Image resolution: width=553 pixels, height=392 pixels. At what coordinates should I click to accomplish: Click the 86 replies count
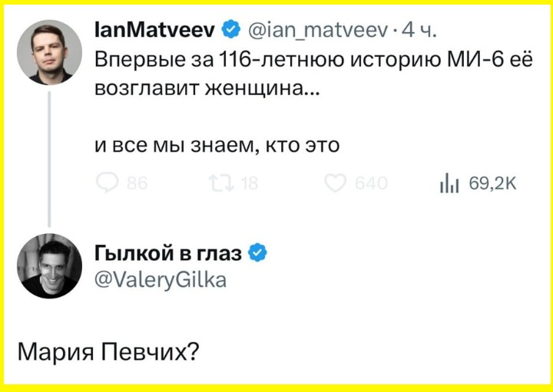click(137, 184)
